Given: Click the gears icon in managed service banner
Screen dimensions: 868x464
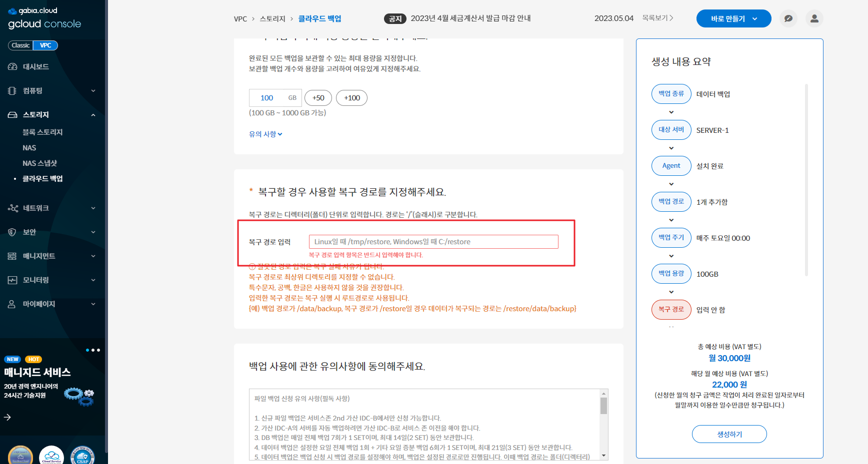Looking at the screenshot, I should click(x=79, y=396).
